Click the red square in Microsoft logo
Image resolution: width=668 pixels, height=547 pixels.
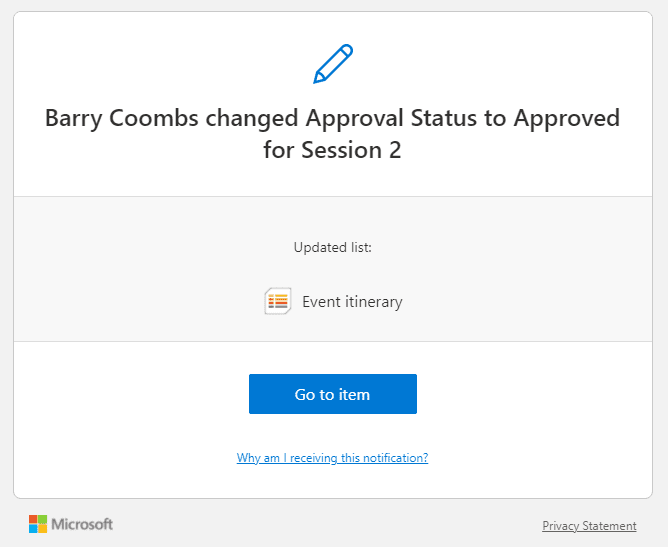(x=33, y=519)
